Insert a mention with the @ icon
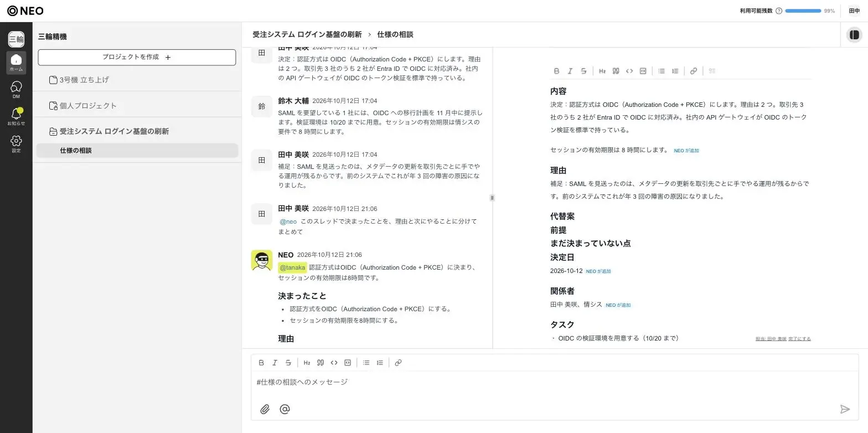The height and width of the screenshot is (433, 868). pos(285,409)
